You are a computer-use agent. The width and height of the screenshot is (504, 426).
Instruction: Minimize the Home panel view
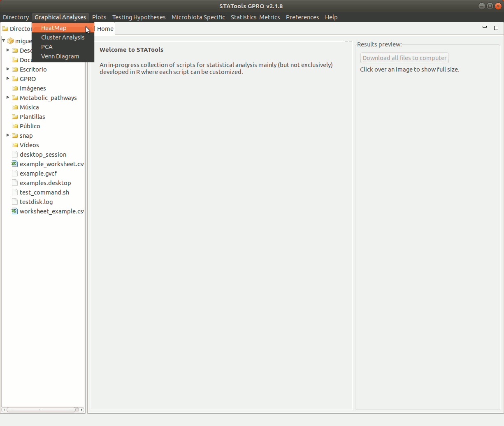click(x=484, y=28)
